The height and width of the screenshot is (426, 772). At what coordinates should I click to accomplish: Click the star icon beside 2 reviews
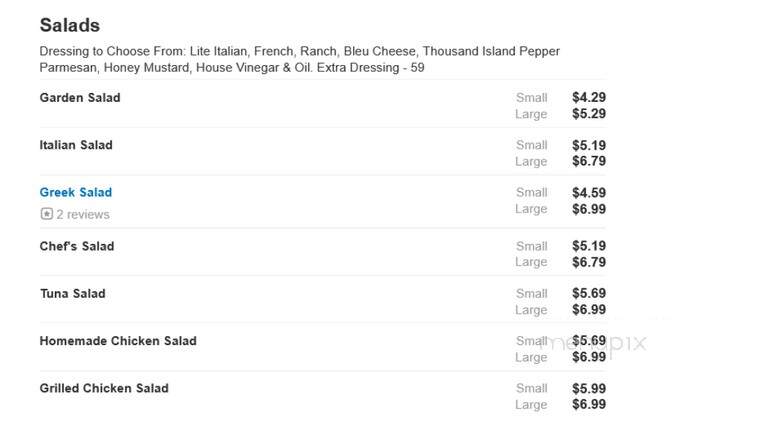coord(46,214)
